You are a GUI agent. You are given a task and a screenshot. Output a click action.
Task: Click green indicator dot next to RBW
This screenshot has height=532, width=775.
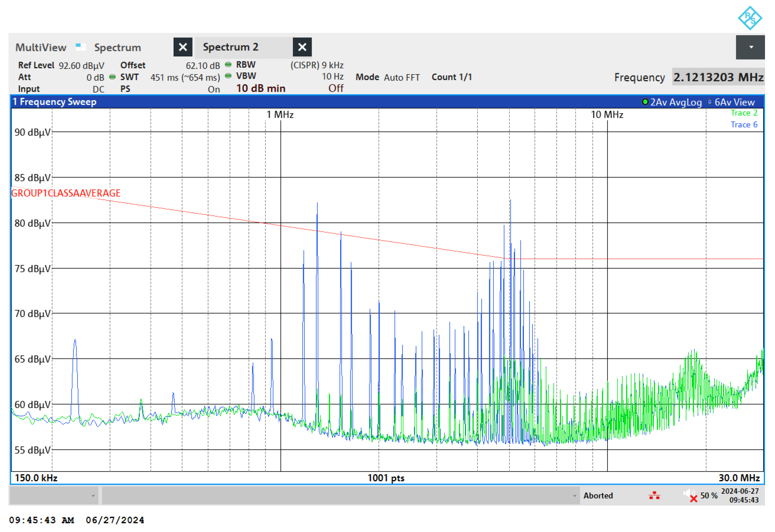(x=228, y=65)
